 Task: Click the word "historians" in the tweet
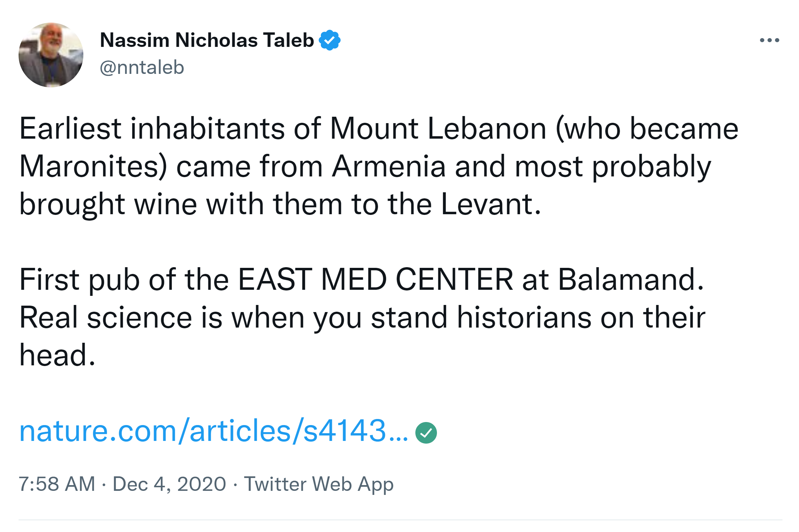pyautogui.click(x=524, y=317)
